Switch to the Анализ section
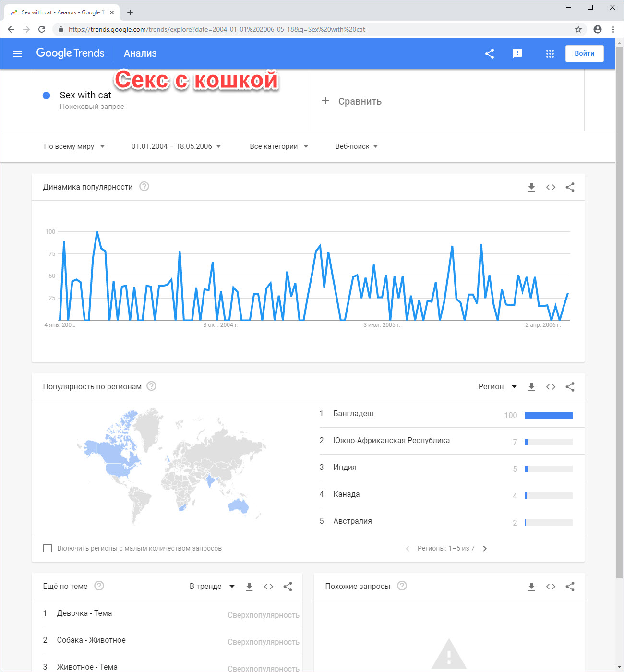 click(x=140, y=54)
